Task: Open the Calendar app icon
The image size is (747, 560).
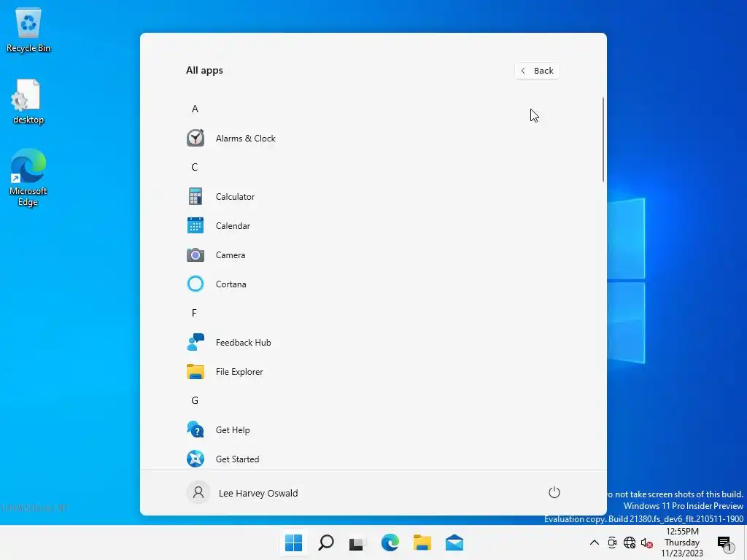Action: click(x=196, y=225)
